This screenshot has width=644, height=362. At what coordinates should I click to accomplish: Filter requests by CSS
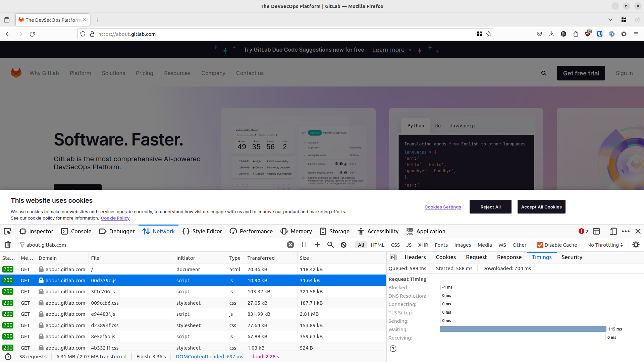pyautogui.click(x=395, y=245)
